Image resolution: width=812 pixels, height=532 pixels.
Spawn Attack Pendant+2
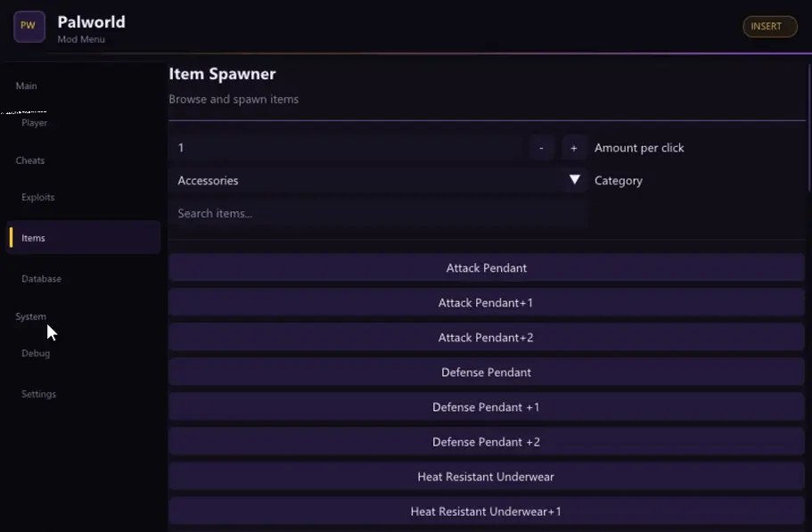[487, 337]
